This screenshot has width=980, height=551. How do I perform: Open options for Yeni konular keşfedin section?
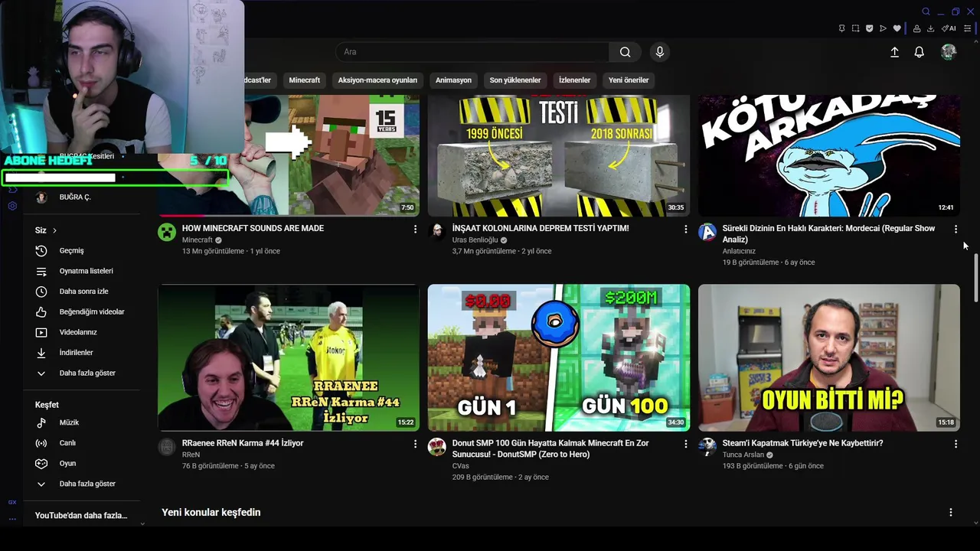click(951, 513)
